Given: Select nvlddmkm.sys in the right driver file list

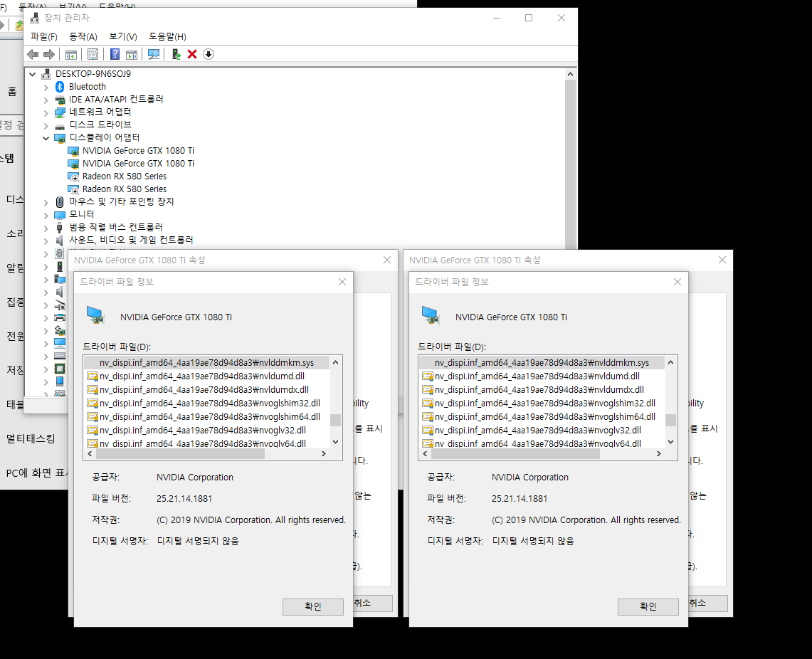Looking at the screenshot, I should pyautogui.click(x=542, y=363).
